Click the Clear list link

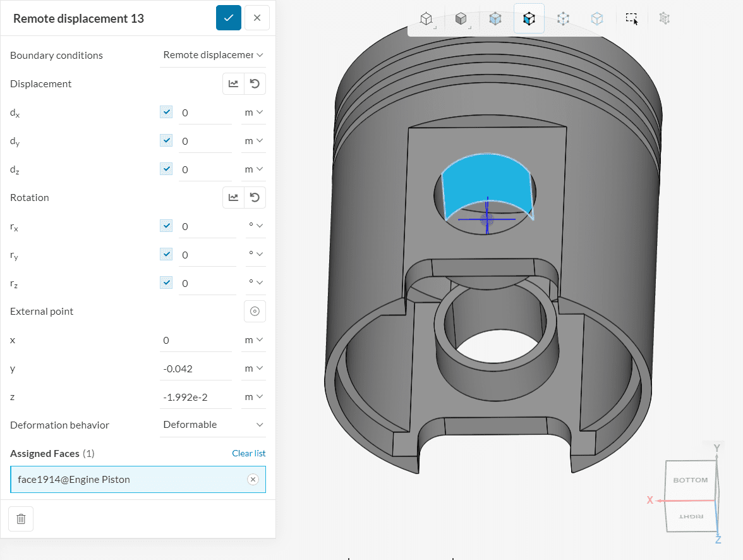[x=248, y=453]
